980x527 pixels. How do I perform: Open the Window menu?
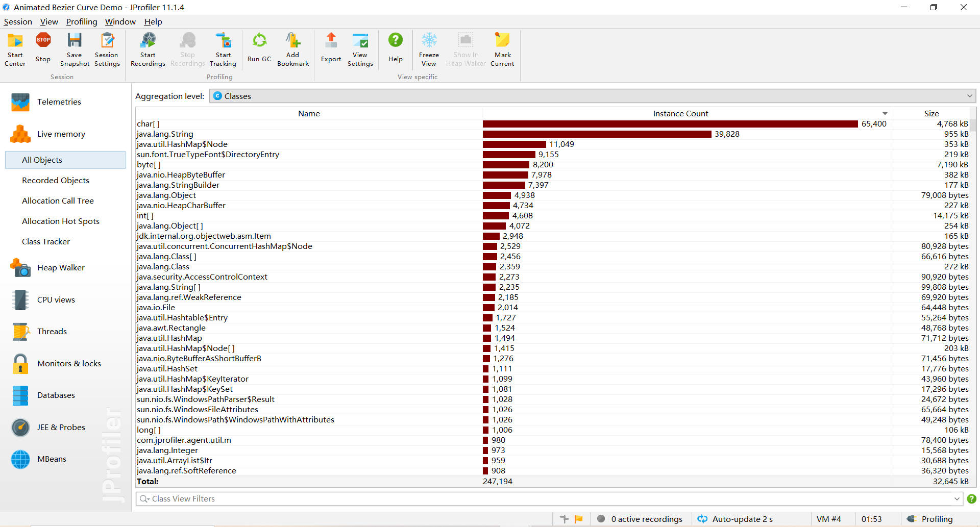[120, 21]
